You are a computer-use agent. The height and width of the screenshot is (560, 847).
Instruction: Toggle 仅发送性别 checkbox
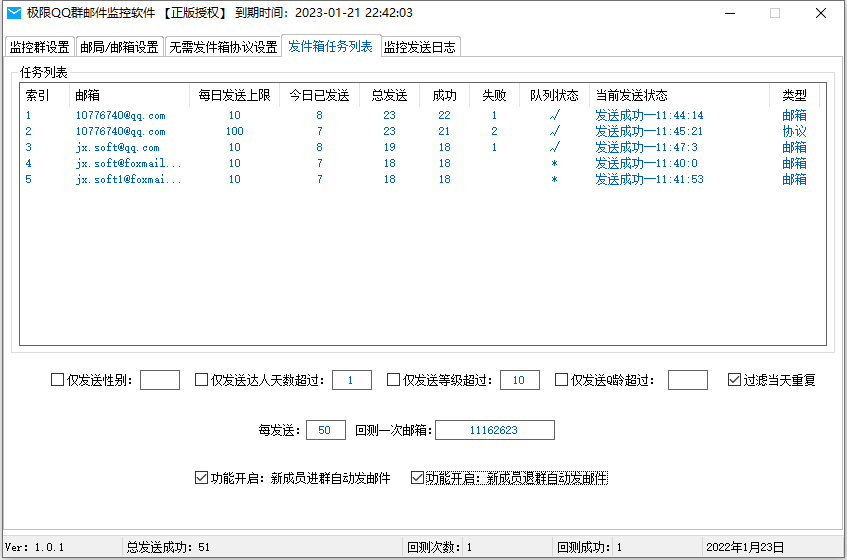point(57,380)
